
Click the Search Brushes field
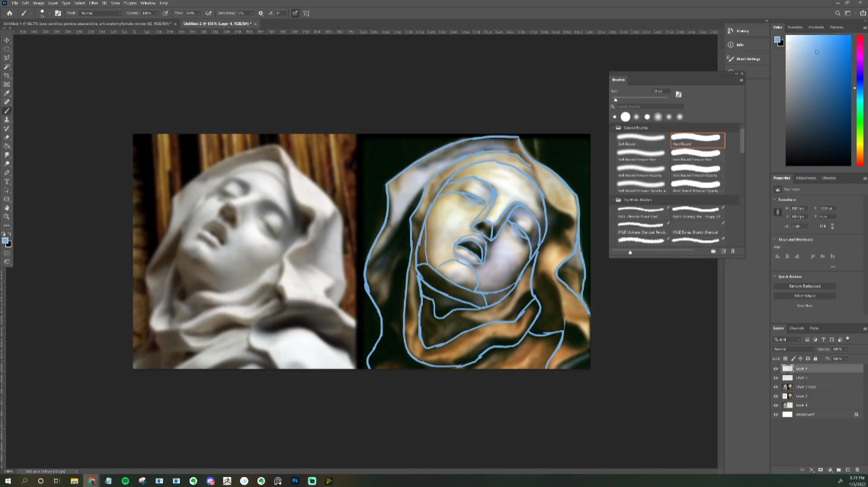click(651, 106)
